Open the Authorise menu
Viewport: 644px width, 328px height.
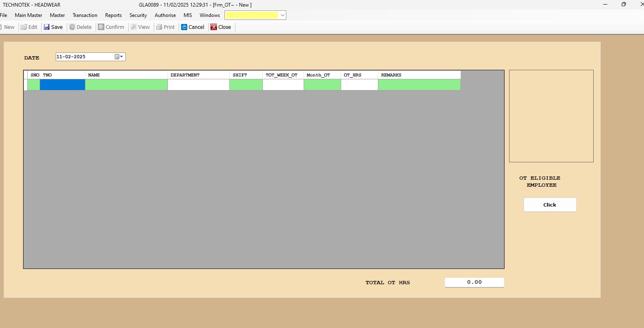click(165, 15)
